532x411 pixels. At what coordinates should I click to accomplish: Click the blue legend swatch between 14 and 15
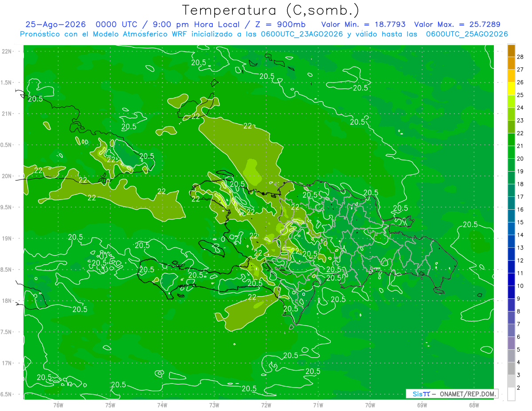click(511, 229)
